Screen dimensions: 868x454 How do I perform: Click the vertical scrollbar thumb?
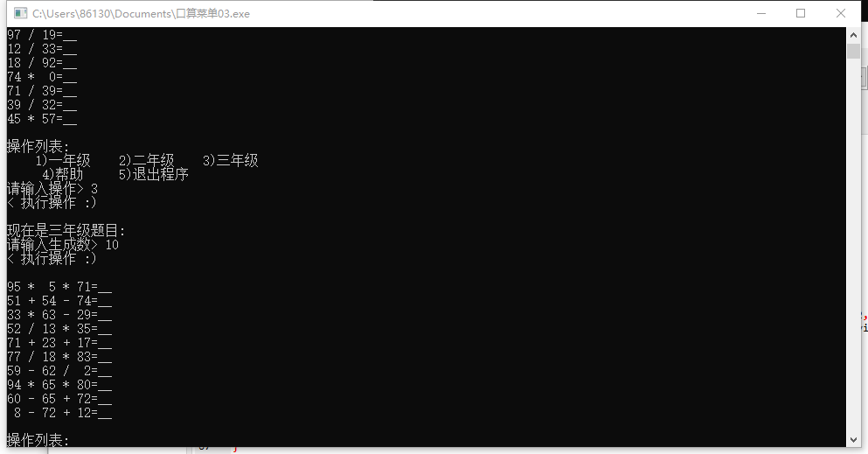[853, 51]
